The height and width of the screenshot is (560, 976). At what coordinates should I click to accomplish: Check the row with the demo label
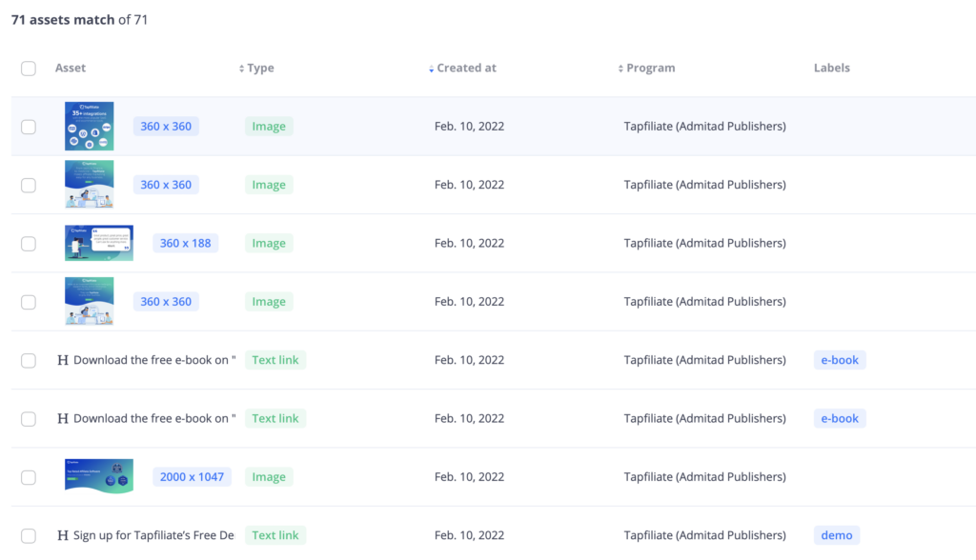29,534
